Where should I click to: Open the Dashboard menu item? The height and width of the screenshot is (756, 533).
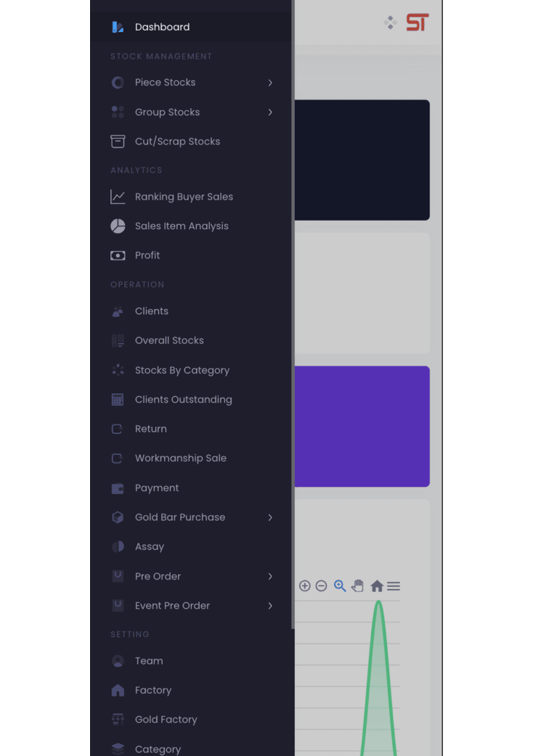[x=162, y=27]
